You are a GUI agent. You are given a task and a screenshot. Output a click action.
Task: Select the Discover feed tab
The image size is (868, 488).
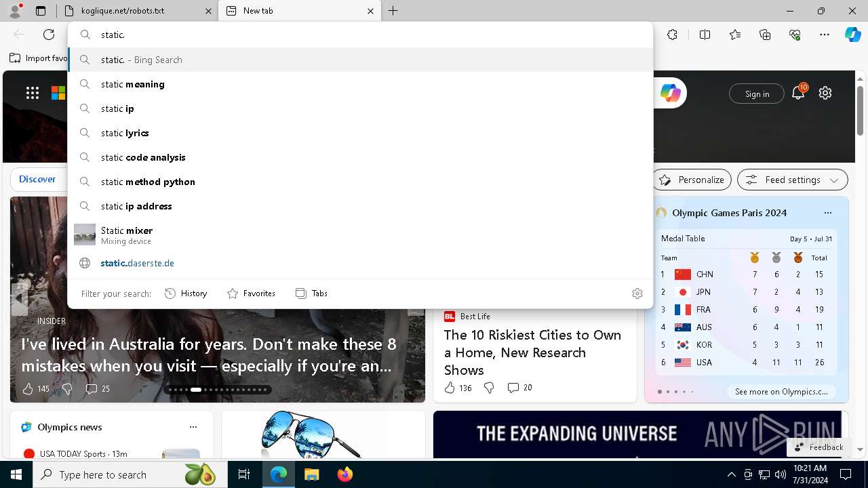click(37, 180)
